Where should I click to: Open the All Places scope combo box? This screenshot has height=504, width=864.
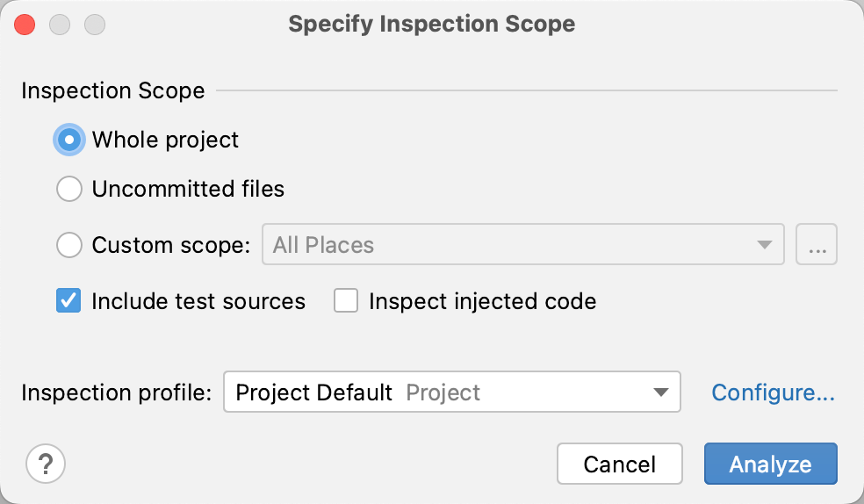(509, 245)
